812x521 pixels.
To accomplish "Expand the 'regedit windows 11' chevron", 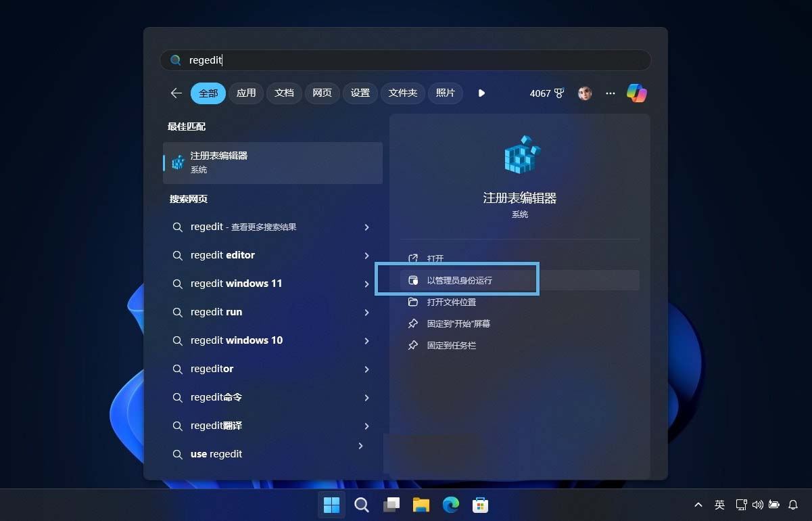I will pyautogui.click(x=366, y=284).
